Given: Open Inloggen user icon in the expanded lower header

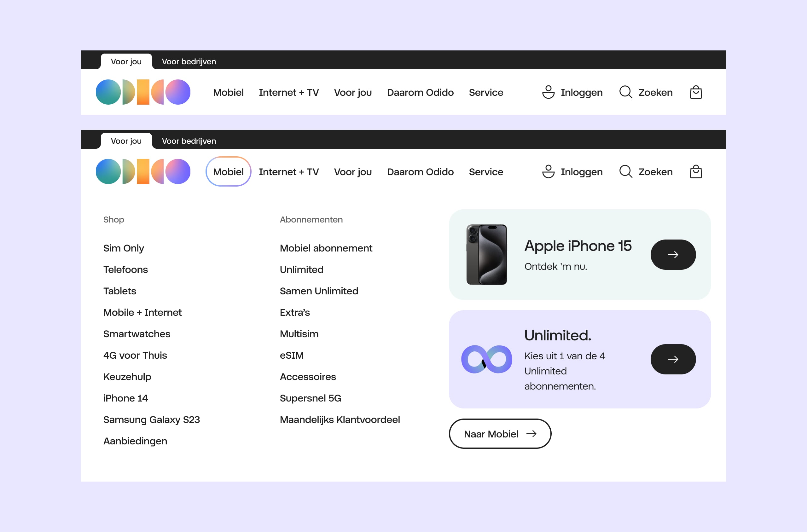Looking at the screenshot, I should pos(548,172).
